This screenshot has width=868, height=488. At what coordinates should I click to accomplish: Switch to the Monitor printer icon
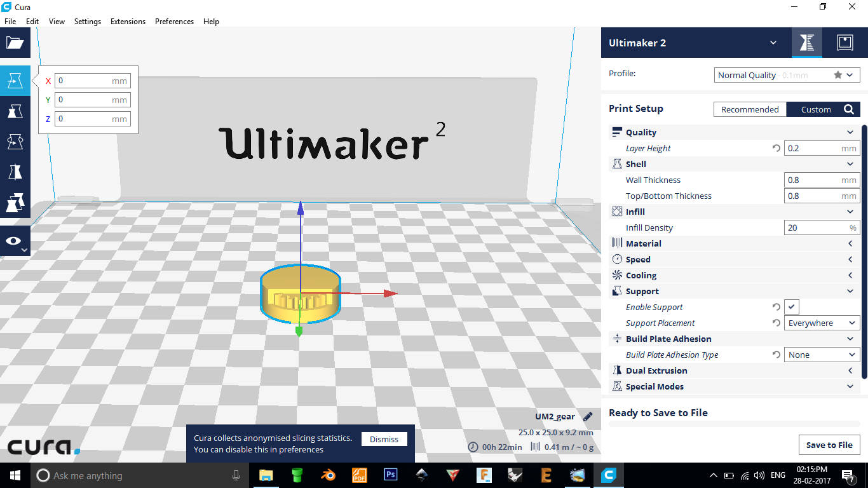844,43
